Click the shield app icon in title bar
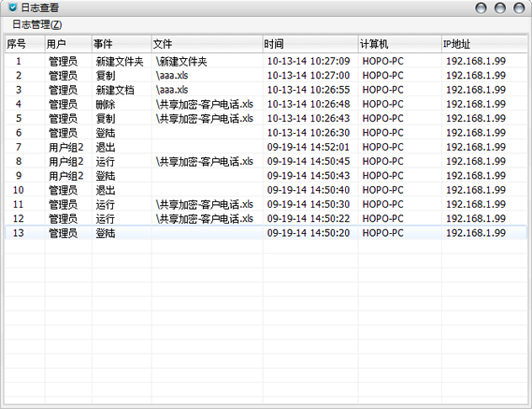This screenshot has width=532, height=409. (12, 7)
